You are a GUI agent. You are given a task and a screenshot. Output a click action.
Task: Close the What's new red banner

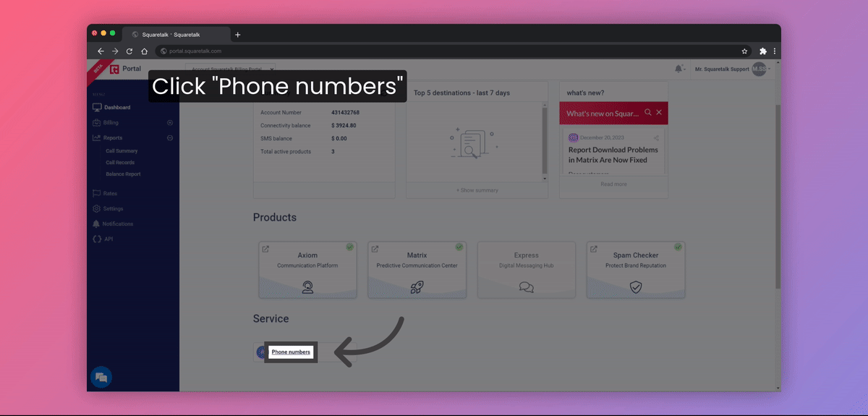point(659,113)
